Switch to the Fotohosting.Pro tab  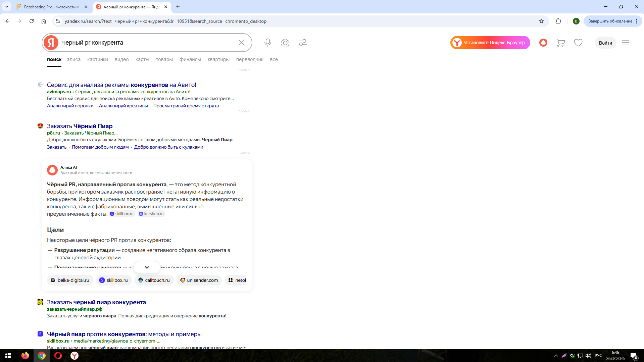click(x=52, y=7)
